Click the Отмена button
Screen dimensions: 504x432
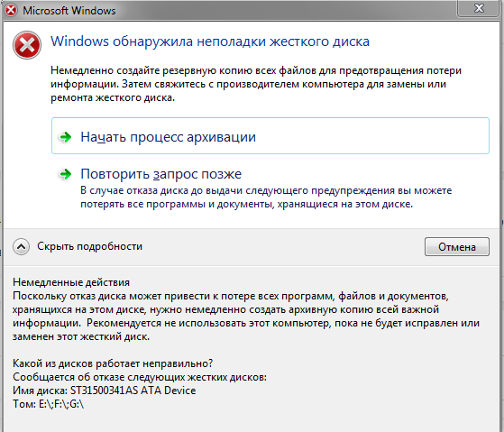457,247
